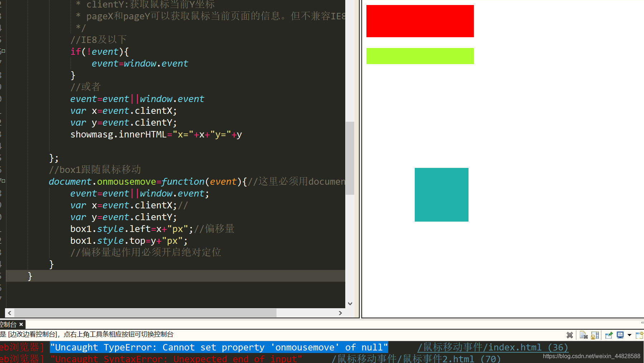Click the teal square in the preview
644x363 pixels.
441,195
